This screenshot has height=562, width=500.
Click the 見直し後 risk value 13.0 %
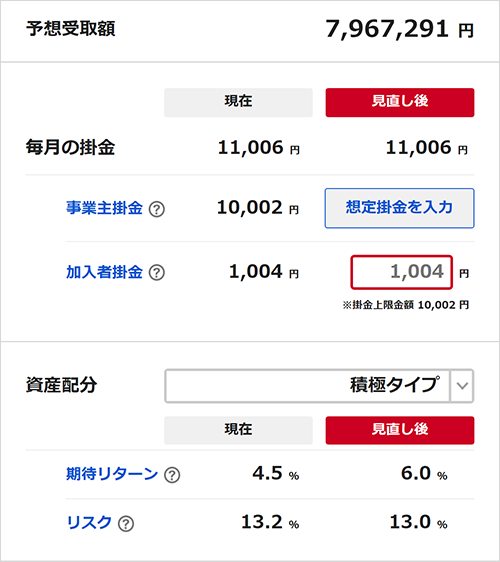coord(418,522)
